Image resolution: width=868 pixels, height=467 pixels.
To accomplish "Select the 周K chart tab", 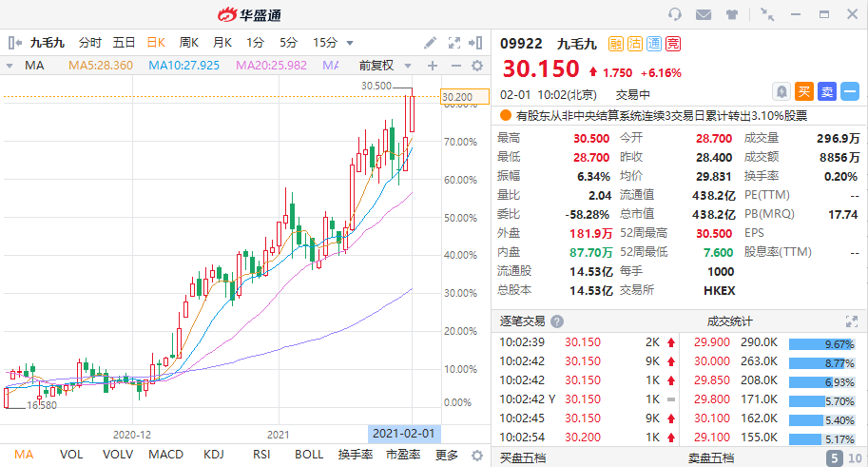I will click(x=189, y=43).
